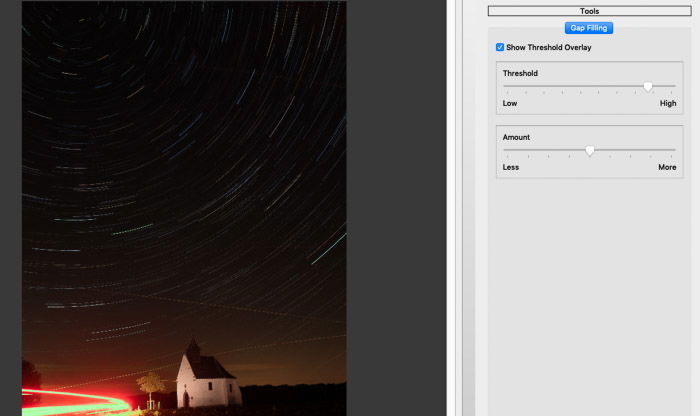
Task: Click the 'Less' label under Amount
Action: click(511, 167)
